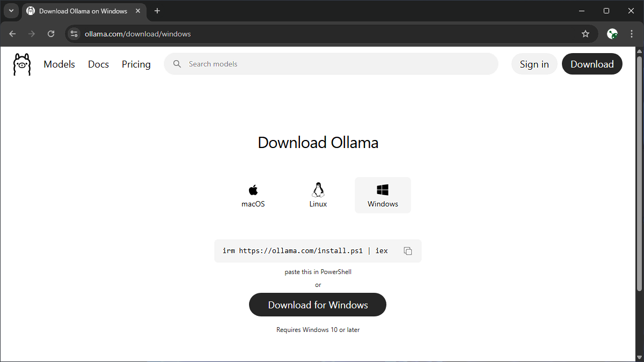Copy the PowerShell install command
The height and width of the screenshot is (362, 644).
click(x=408, y=251)
